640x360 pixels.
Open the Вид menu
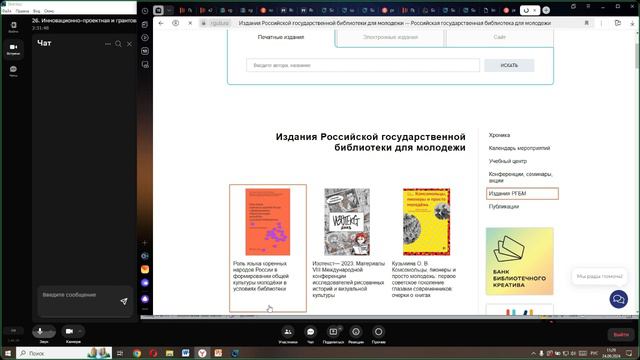tap(36, 11)
